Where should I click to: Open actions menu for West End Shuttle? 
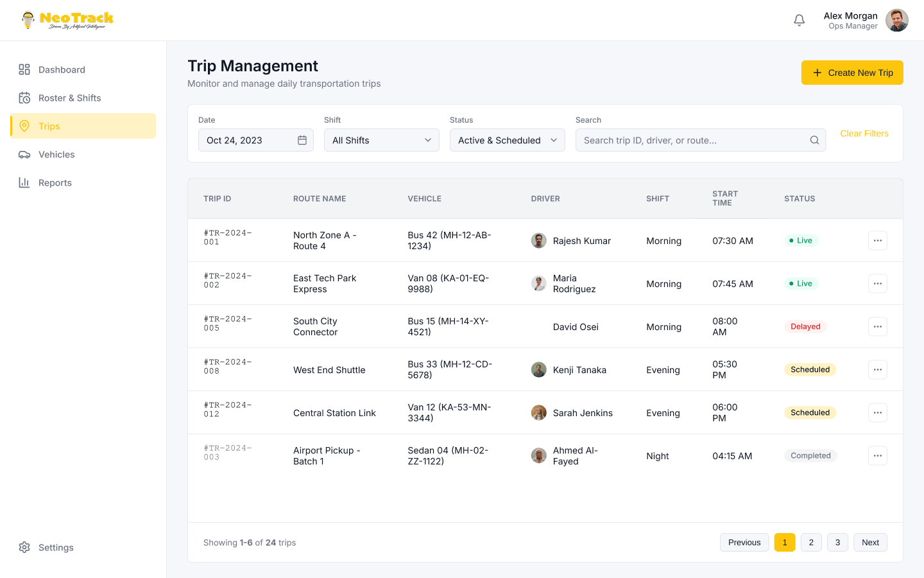click(x=878, y=369)
